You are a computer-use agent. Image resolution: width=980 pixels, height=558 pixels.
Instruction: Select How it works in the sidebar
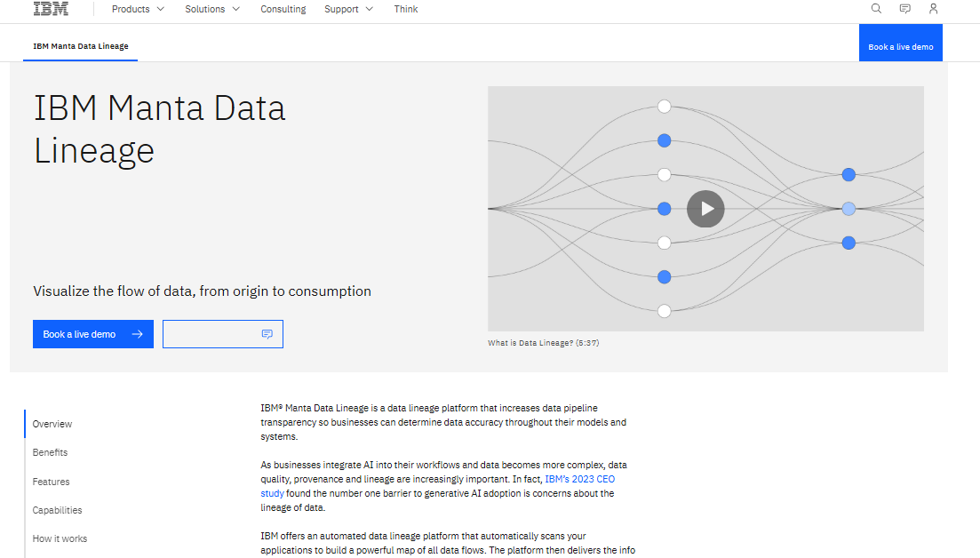60,538
